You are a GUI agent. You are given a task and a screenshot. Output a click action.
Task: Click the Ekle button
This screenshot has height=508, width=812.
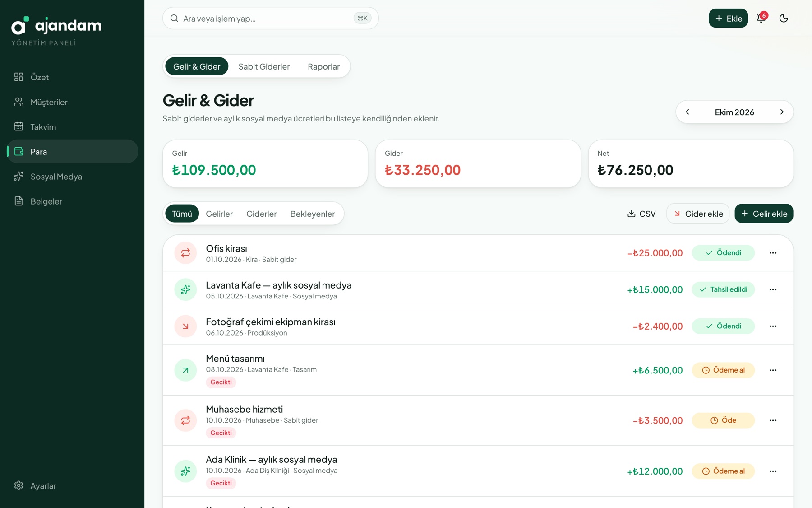tap(728, 18)
